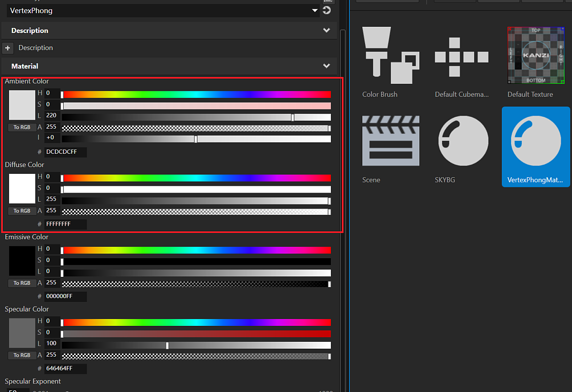Screen dimensions: 572x392
Task: Click the Ambient Color A value field
Action: [52, 126]
